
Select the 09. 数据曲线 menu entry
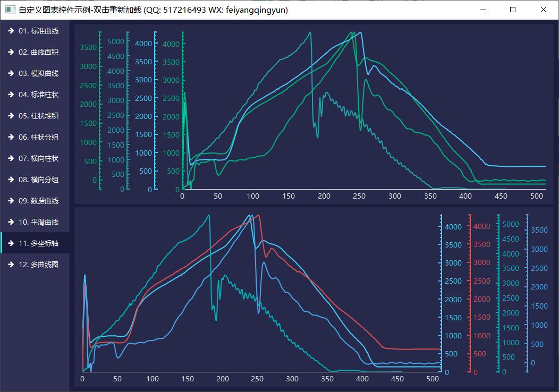pos(38,201)
